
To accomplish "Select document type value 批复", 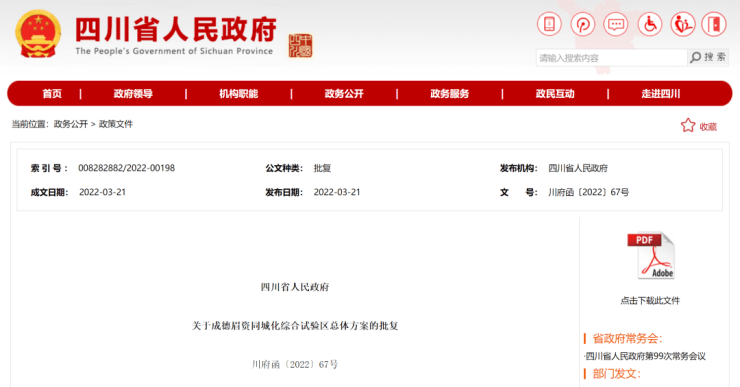I will click(322, 168).
